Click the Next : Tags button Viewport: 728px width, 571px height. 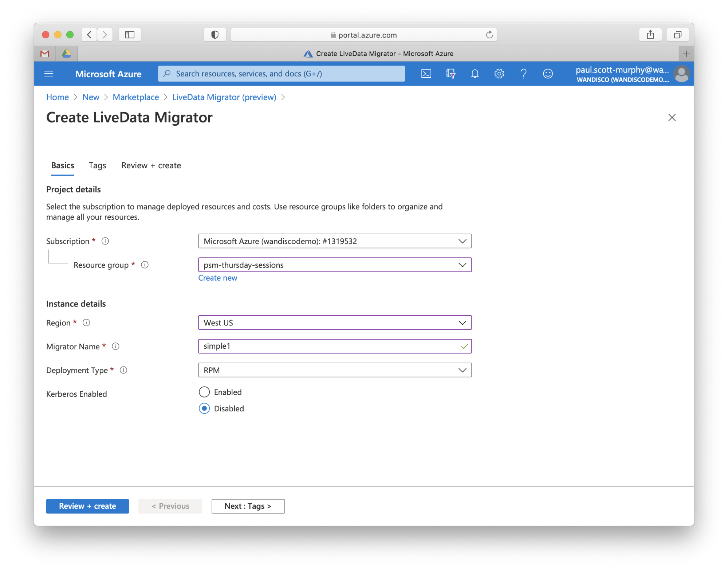(248, 506)
